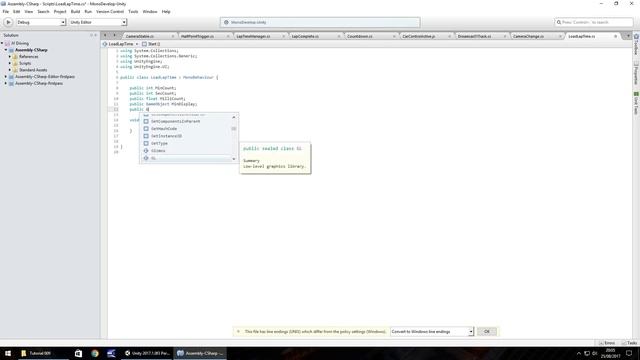Close the CameraStable.cs tab
This screenshot has width=640, height=360.
(173, 36)
